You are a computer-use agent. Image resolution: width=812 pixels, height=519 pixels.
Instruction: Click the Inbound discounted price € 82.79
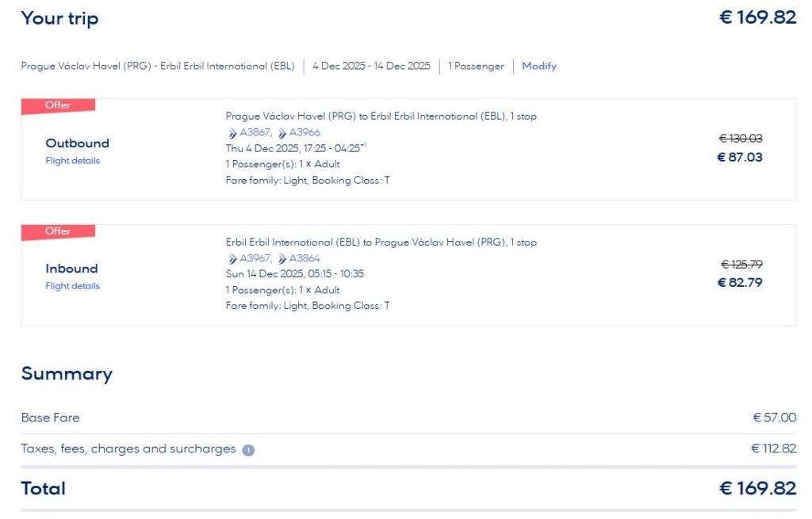[740, 282]
